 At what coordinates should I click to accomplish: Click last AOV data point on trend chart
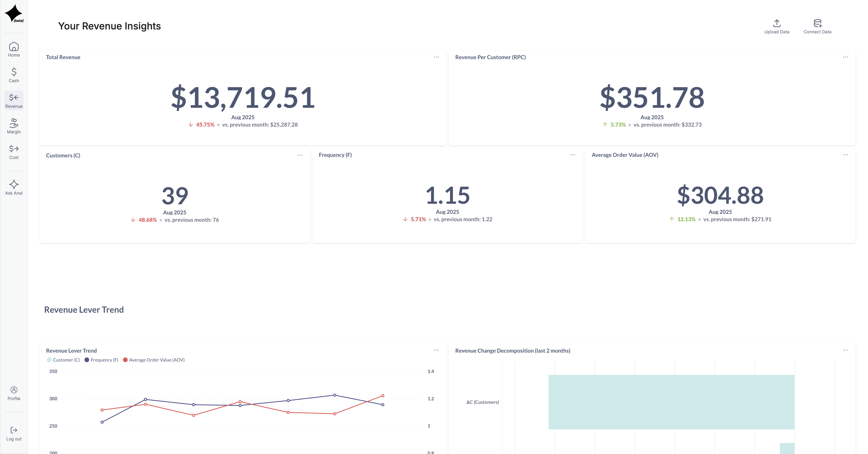(382, 396)
